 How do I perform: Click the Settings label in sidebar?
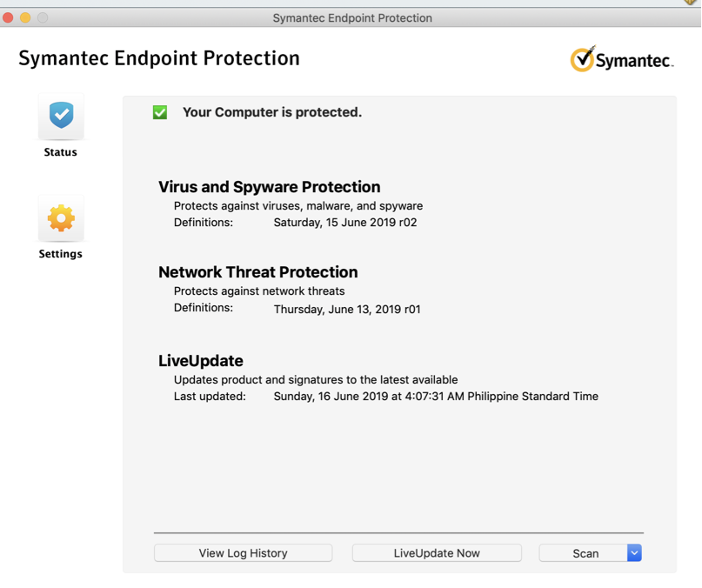pyautogui.click(x=60, y=254)
